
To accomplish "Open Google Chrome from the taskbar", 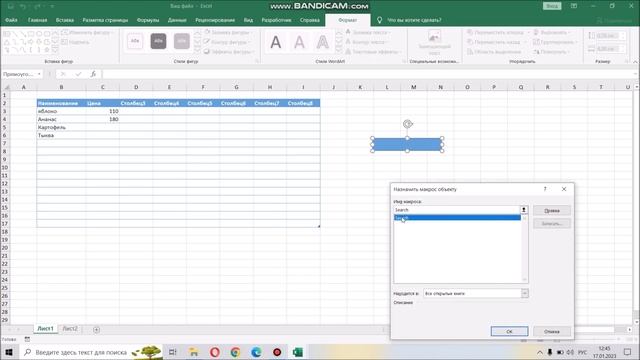I will (236, 352).
